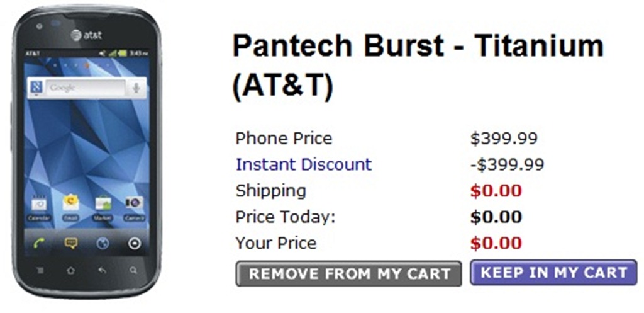Screen dimensions: 644x313
Task: Tap the Market app icon on phone
Action: click(x=103, y=205)
